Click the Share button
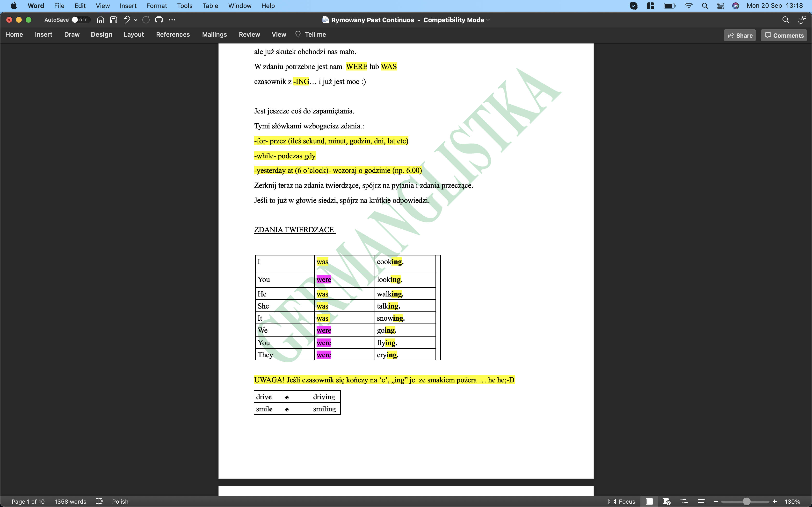812x507 pixels. [739, 35]
